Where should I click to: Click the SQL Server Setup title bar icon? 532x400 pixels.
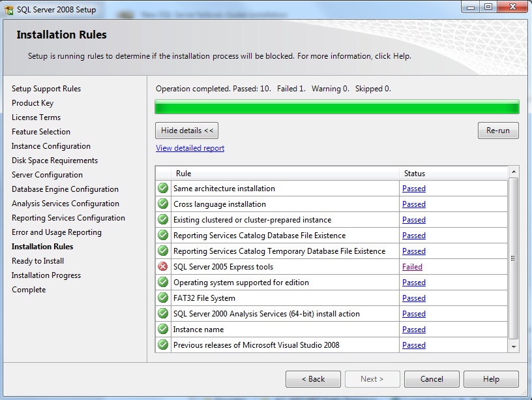pyautogui.click(x=9, y=10)
